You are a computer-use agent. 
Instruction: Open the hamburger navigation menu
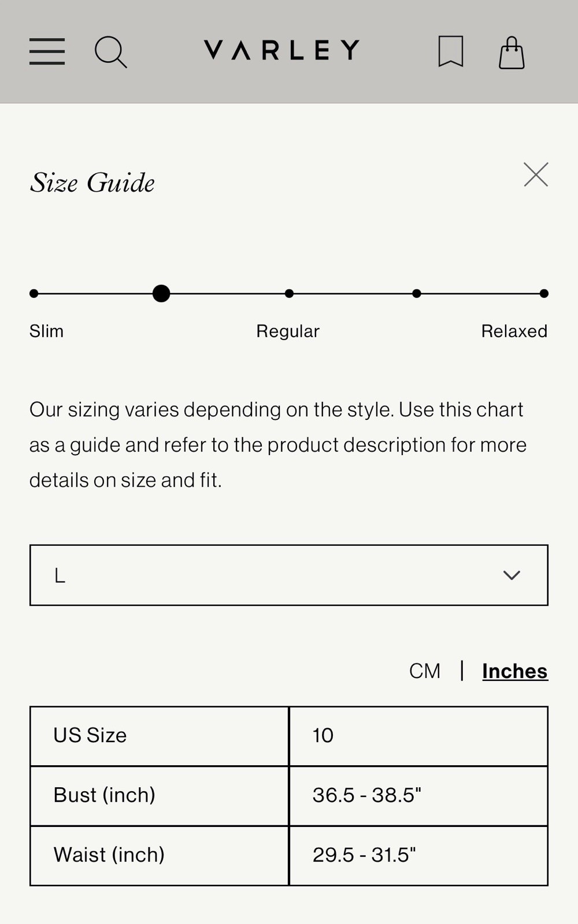(x=47, y=51)
